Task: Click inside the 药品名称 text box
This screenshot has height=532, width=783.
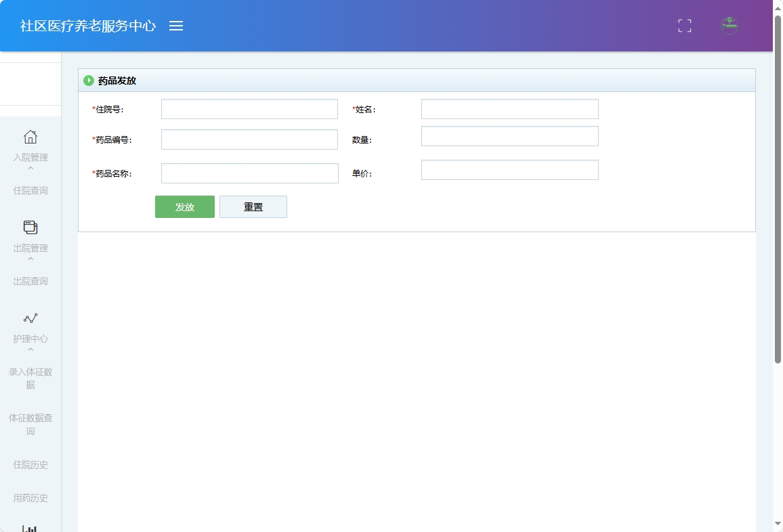Action: coord(249,173)
